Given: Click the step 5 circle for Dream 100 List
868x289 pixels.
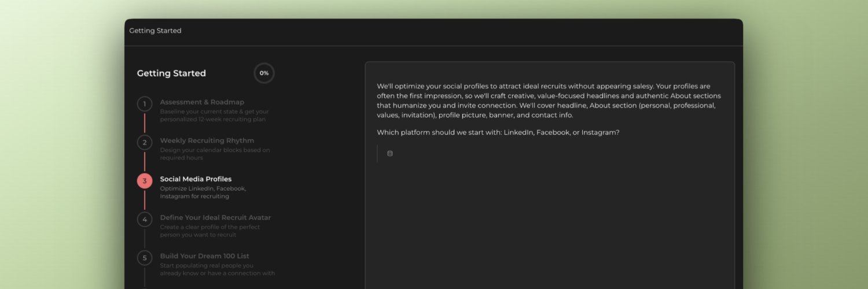Looking at the screenshot, I should (x=145, y=258).
